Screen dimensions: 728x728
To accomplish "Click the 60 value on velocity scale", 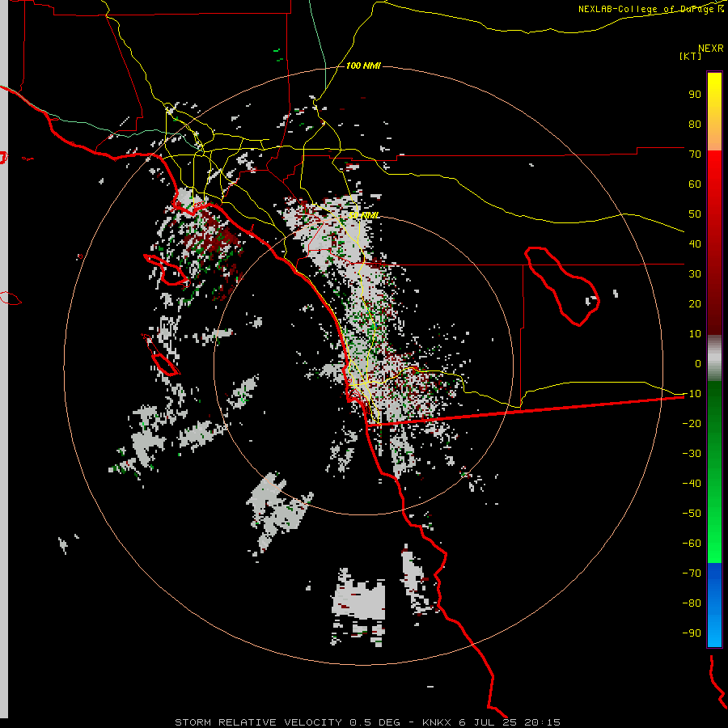I will [x=695, y=184].
